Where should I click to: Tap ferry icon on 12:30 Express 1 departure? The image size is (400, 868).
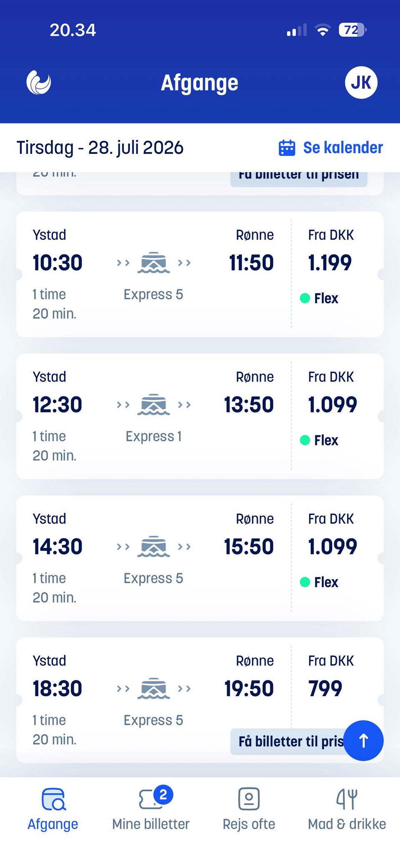154,405
